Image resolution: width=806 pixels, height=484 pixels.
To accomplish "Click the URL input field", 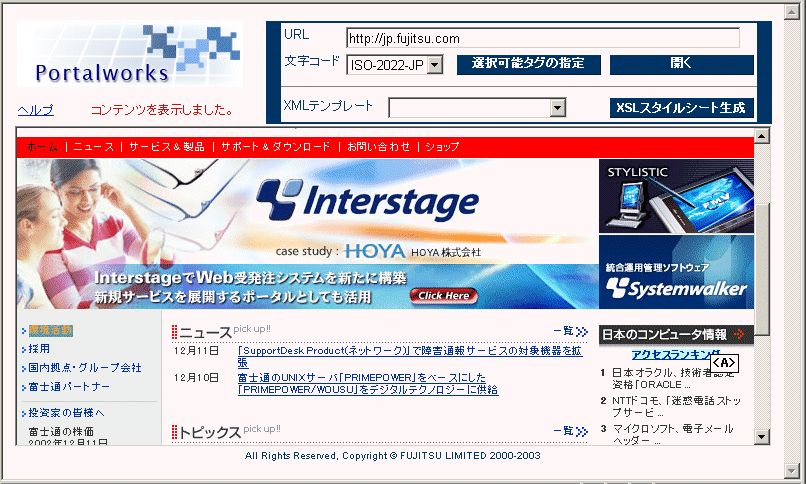I will click(x=543, y=39).
